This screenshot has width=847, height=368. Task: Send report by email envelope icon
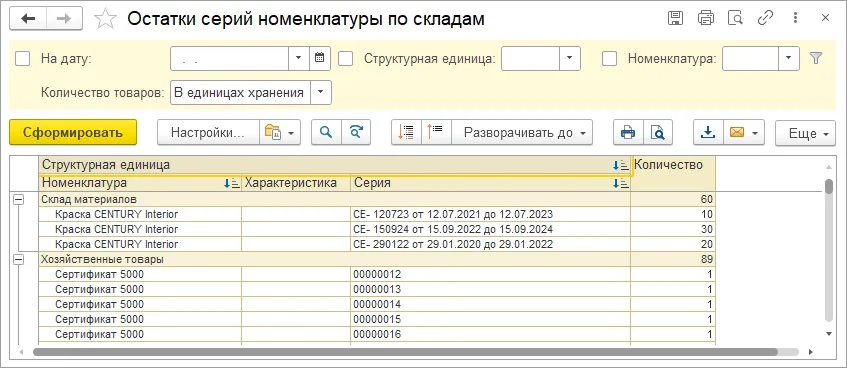click(x=737, y=132)
